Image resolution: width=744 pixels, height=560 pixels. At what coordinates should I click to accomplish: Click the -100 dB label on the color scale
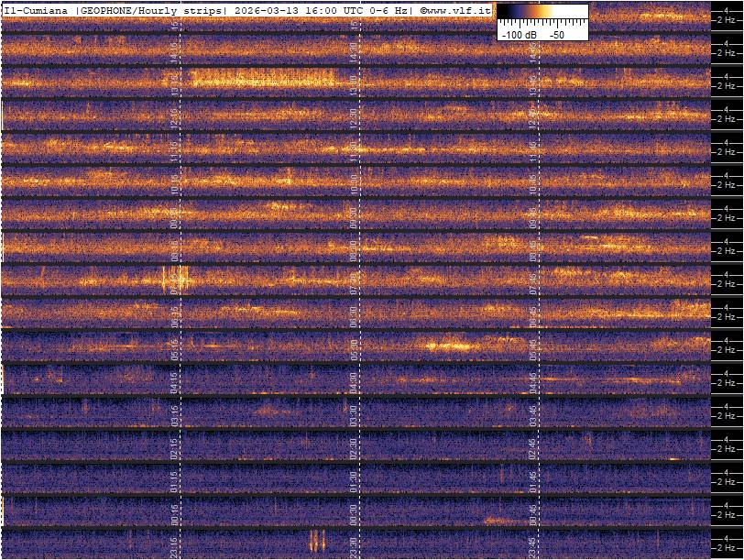click(519, 34)
